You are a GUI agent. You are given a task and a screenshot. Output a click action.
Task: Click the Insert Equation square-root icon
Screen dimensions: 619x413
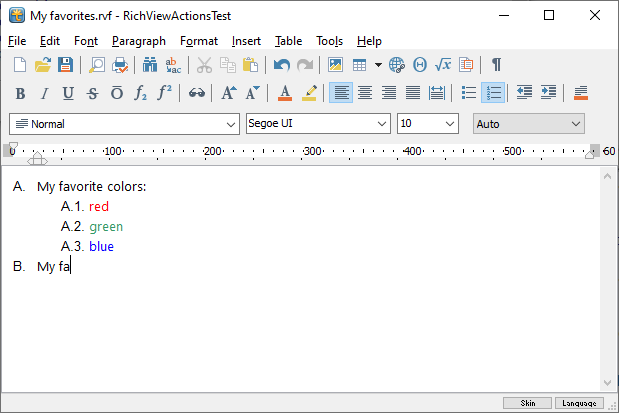[443, 65]
